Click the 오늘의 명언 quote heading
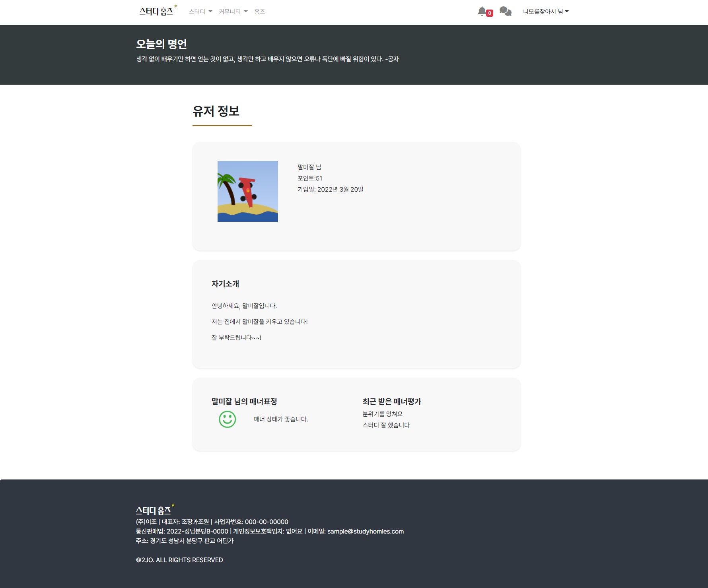Screen dimensions: 708x588 pos(161,45)
